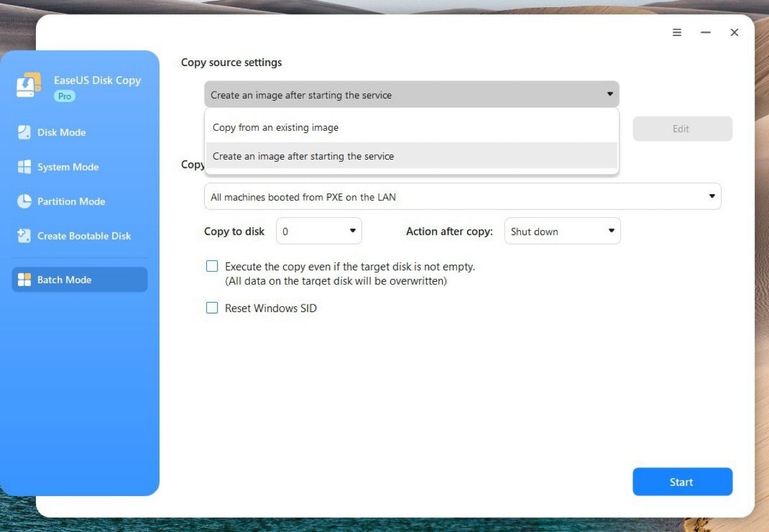Click the EaseUS Disk Copy logo icon
Screen dimensions: 769x532
29,86
